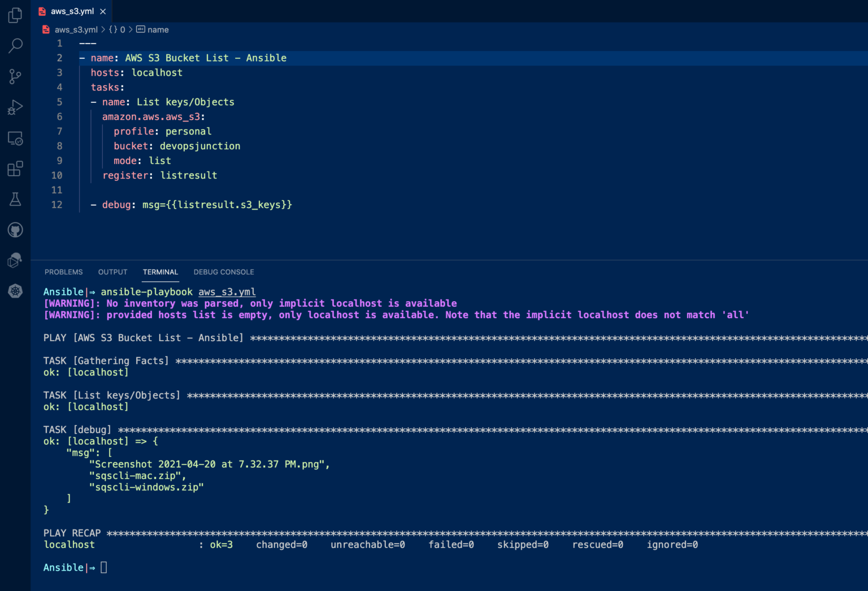The width and height of the screenshot is (868, 591).
Task: Open the Remote Explorer panel
Action: (x=15, y=138)
